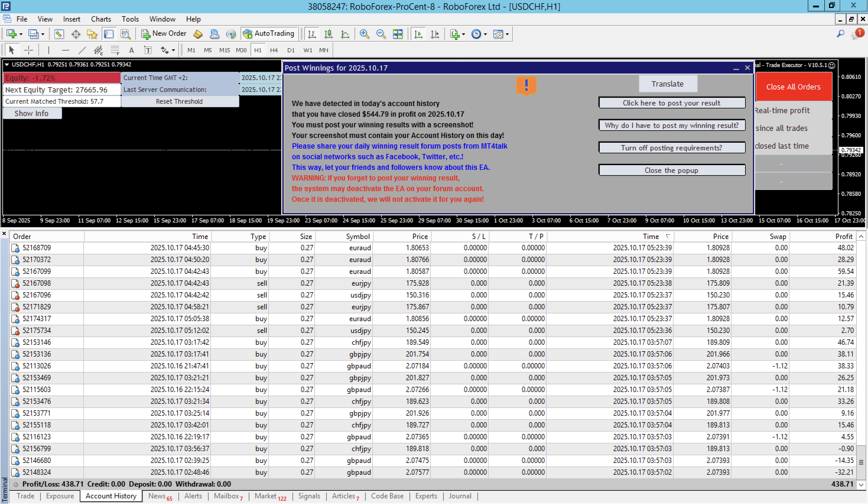The image size is (868, 504).
Task: Expand the Templates dropdown arrow
Action: (507, 34)
